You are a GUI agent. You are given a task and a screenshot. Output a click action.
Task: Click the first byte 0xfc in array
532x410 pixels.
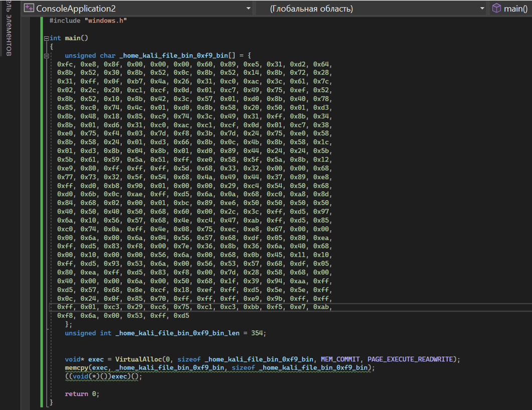pos(65,64)
